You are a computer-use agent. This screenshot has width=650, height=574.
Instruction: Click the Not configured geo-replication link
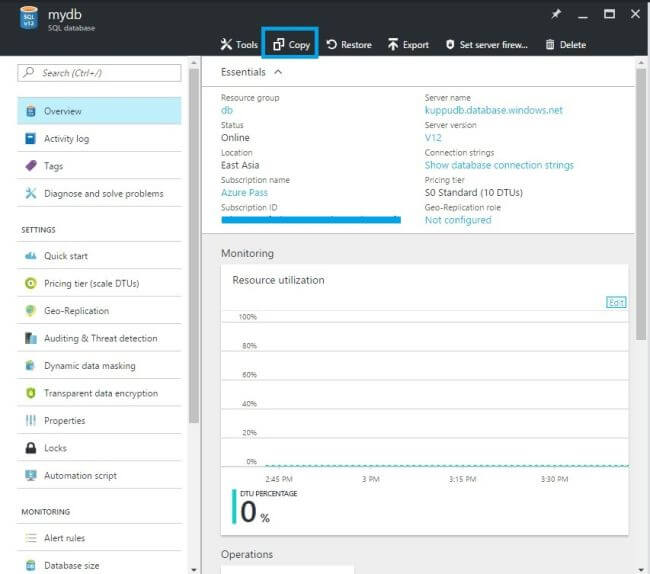(x=458, y=220)
